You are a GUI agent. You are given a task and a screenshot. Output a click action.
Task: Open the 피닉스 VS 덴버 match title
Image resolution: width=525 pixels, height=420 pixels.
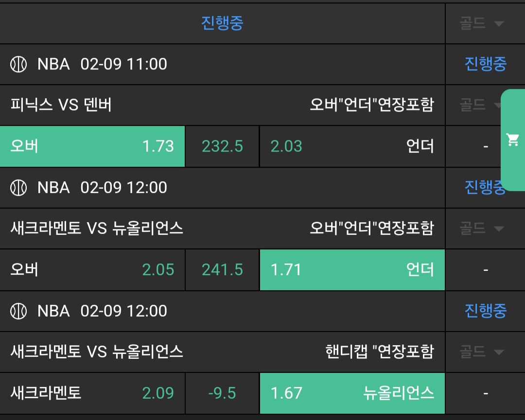click(61, 105)
